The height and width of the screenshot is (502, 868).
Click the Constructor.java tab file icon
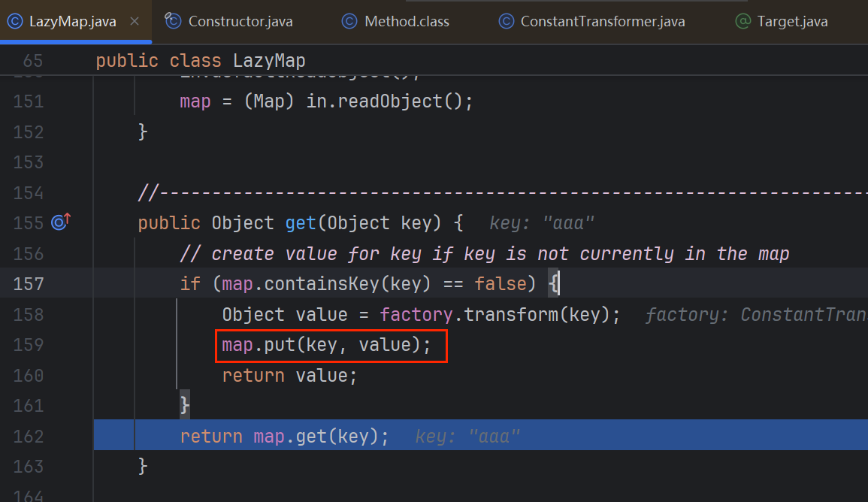(174, 21)
